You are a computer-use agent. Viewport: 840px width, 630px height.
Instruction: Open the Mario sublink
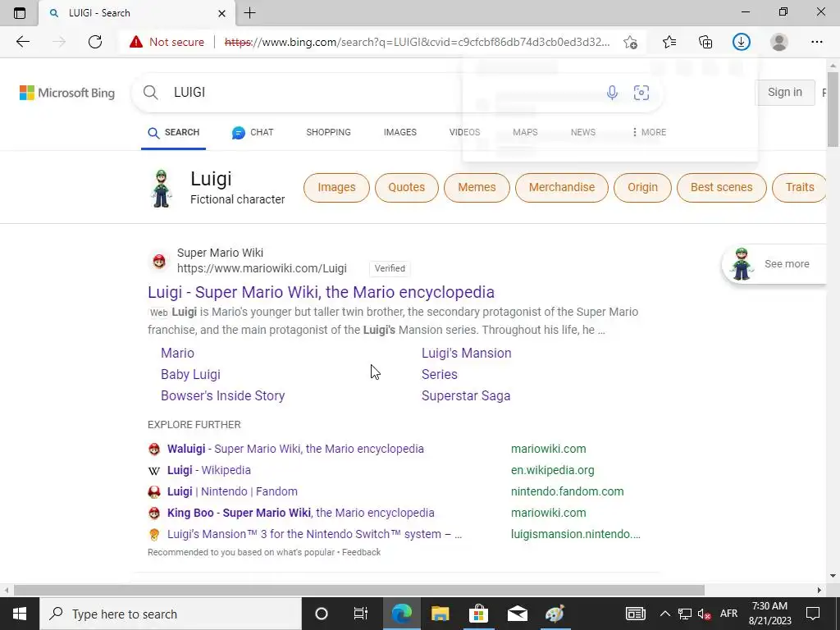pos(177,353)
